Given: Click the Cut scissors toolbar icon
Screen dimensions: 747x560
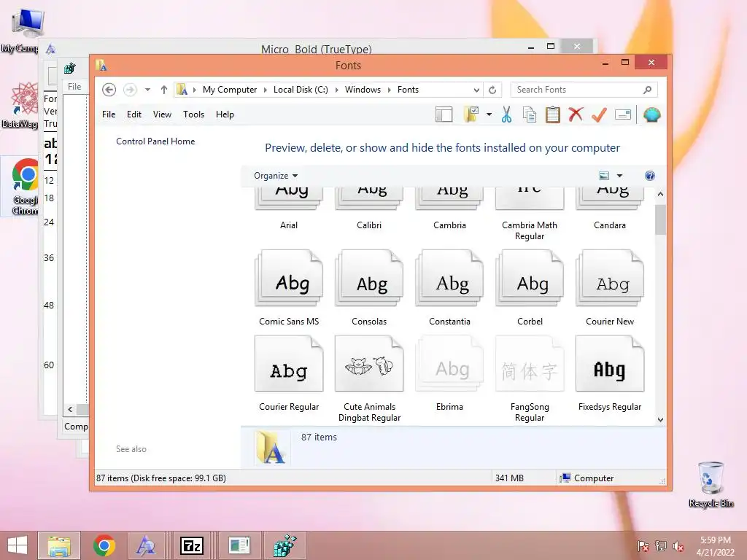Looking at the screenshot, I should [x=506, y=114].
